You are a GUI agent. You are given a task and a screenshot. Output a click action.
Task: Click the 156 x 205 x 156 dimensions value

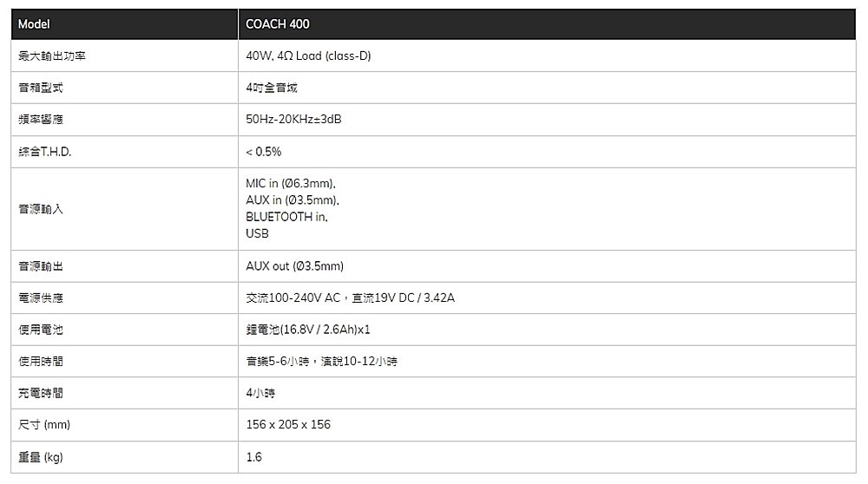pos(288,425)
